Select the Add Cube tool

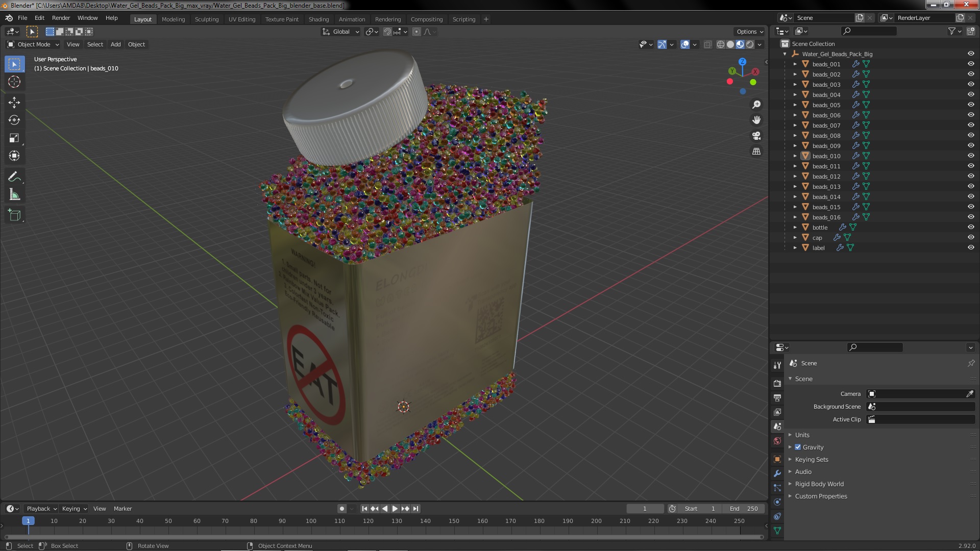[14, 215]
